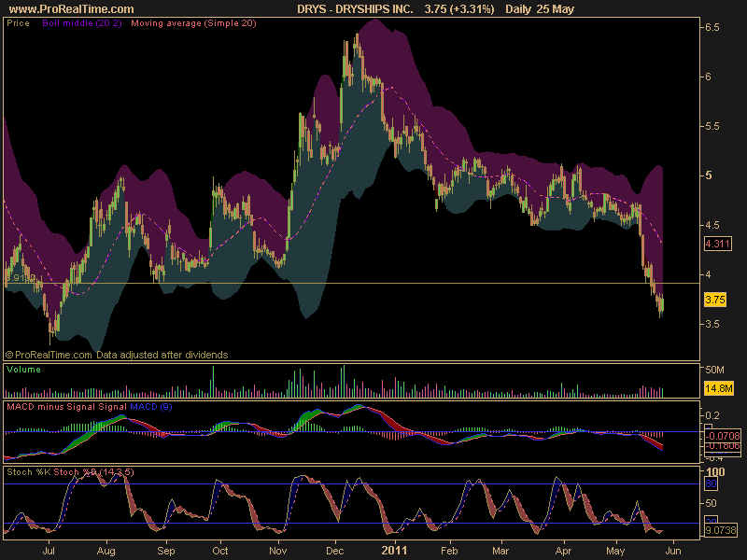Click the yellow 3.75 last price box
Screen dimensions: 747x560
tap(715, 300)
